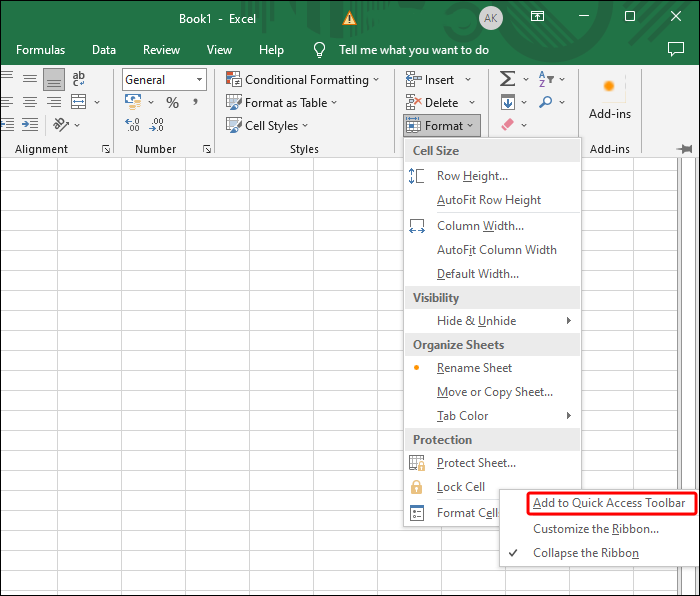Screen dimensions: 700x596
Task: Click the Format button in Cells group
Action: (x=442, y=125)
